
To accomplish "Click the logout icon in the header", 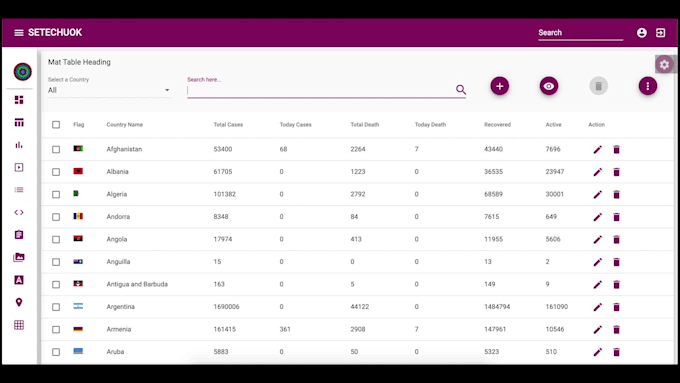I will [x=660, y=33].
